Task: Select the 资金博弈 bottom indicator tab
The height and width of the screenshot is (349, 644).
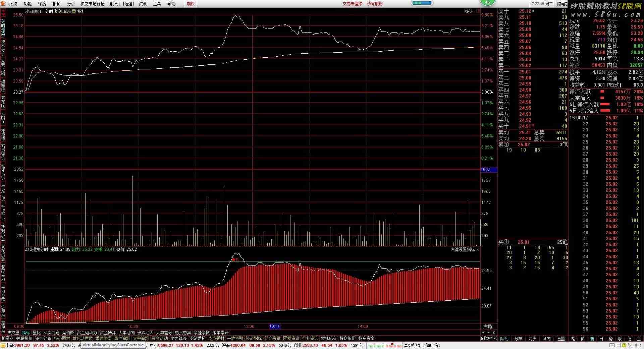Action: pos(108,333)
